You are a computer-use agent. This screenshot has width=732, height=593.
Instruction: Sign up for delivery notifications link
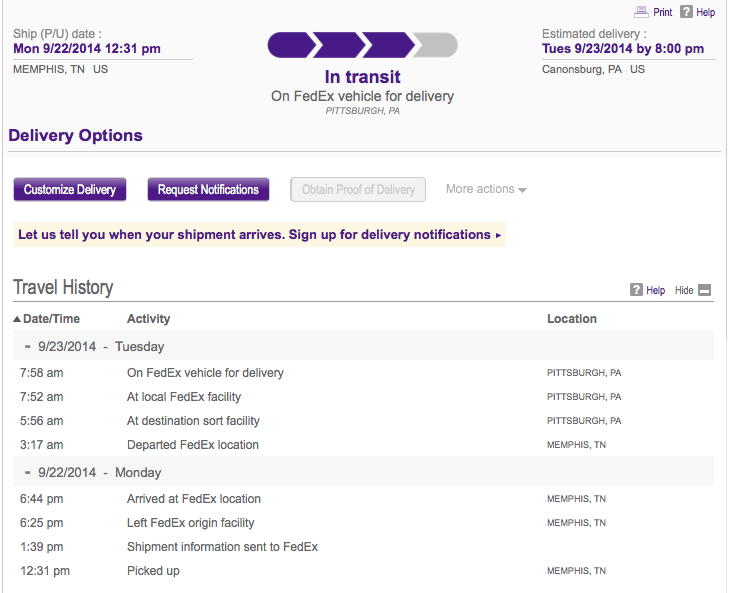[260, 235]
